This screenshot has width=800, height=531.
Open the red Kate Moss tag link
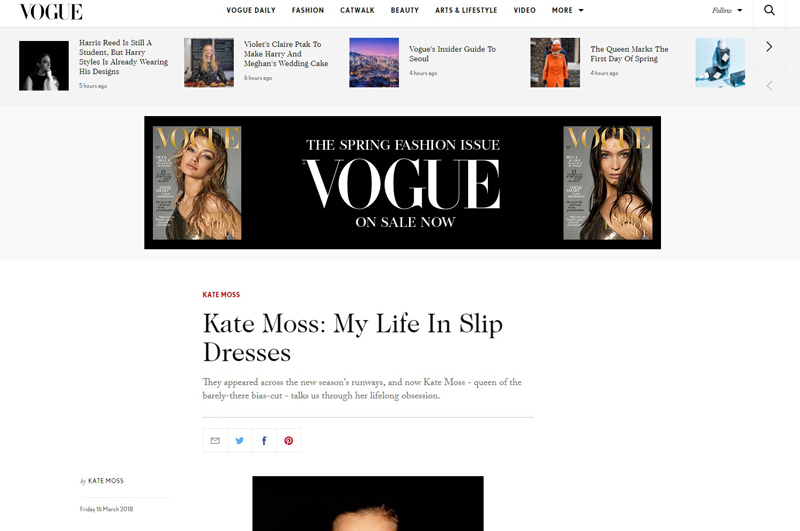point(221,294)
